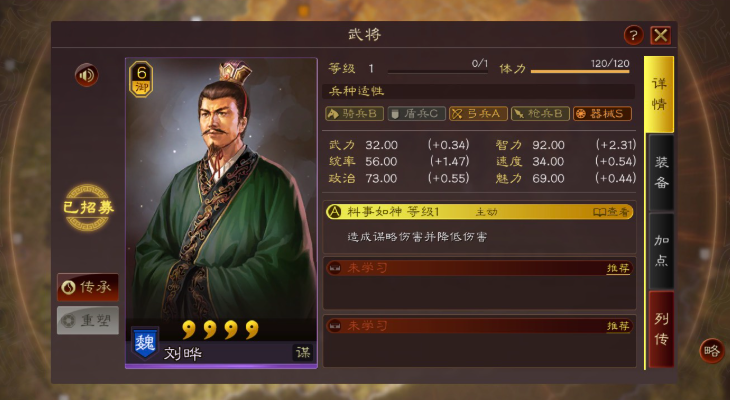Close the 武将 panel

(661, 35)
